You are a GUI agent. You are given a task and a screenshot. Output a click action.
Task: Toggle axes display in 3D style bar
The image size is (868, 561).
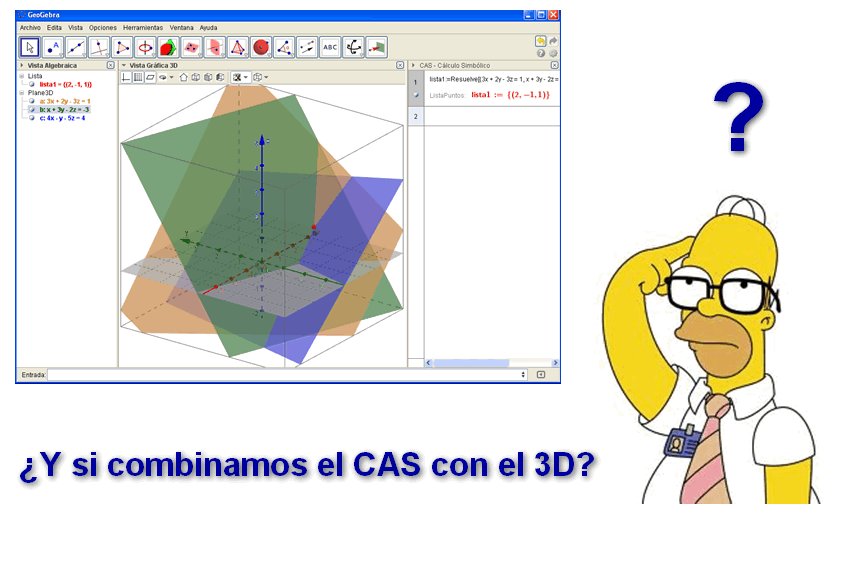(x=126, y=78)
